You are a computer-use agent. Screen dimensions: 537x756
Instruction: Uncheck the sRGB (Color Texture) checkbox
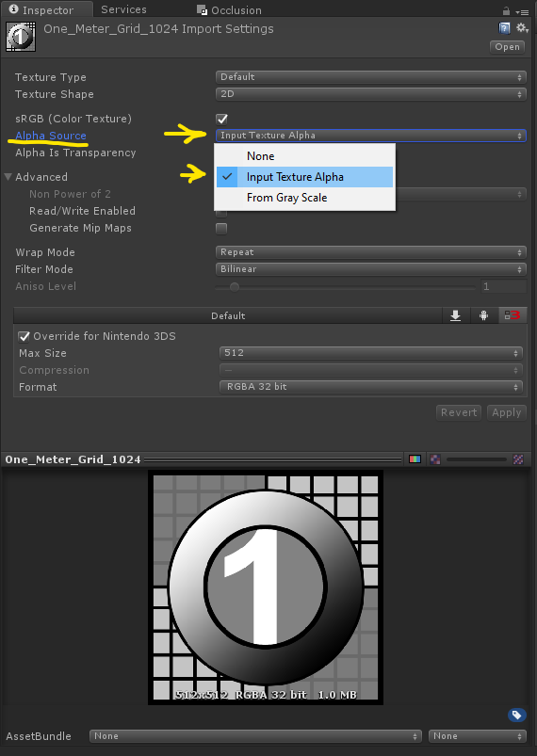(221, 119)
